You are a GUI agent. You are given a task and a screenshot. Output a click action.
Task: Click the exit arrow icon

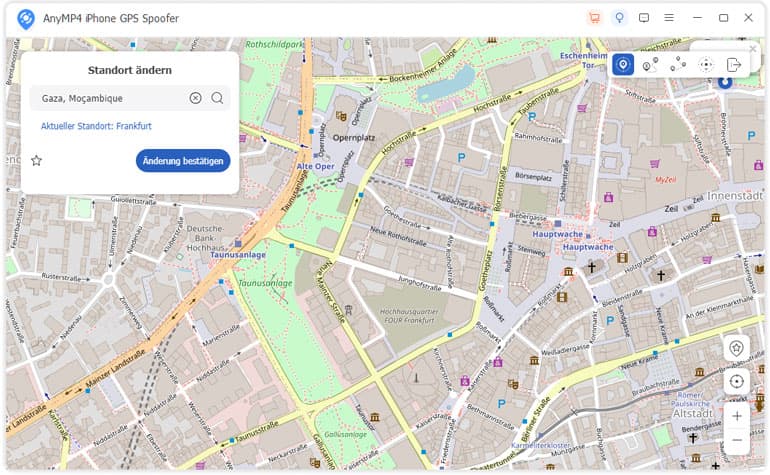tap(733, 64)
